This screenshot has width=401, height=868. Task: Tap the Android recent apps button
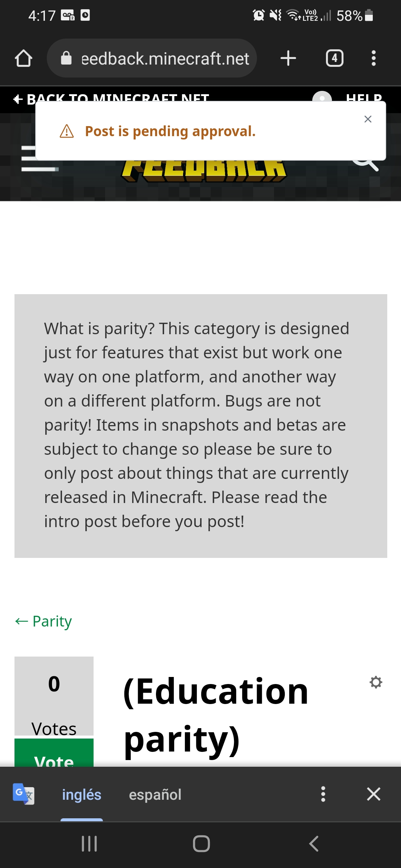89,844
